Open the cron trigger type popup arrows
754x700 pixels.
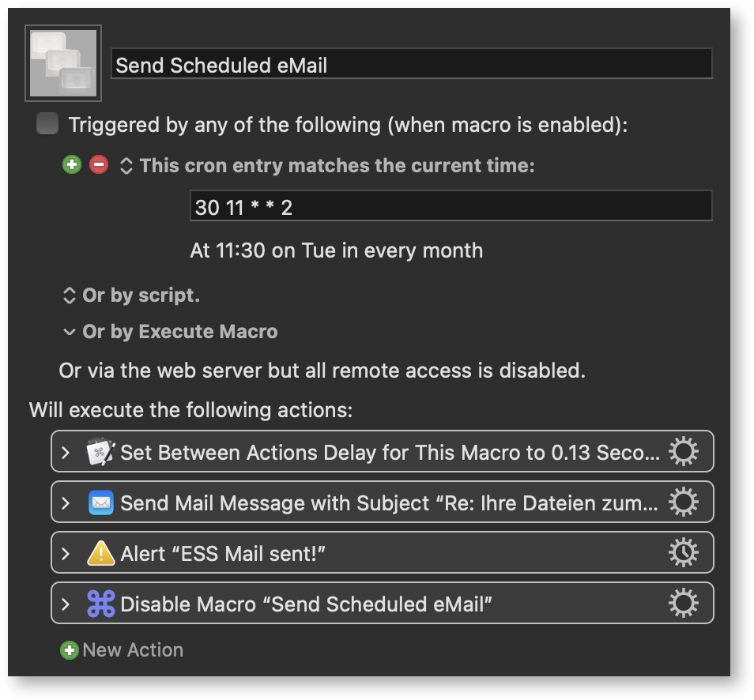pyautogui.click(x=126, y=166)
